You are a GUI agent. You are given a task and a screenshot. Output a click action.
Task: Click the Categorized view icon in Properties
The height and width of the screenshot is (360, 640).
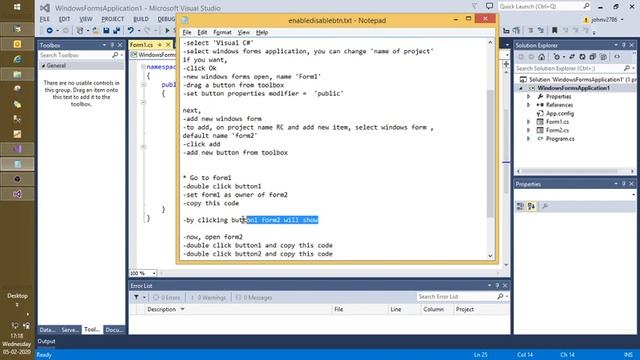(520, 207)
